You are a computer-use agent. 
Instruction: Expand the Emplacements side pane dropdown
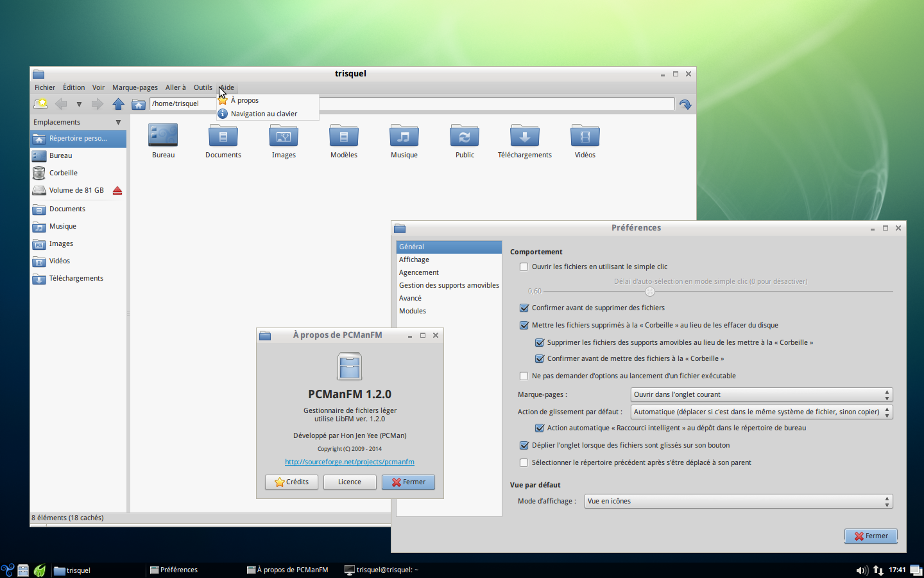(x=118, y=122)
